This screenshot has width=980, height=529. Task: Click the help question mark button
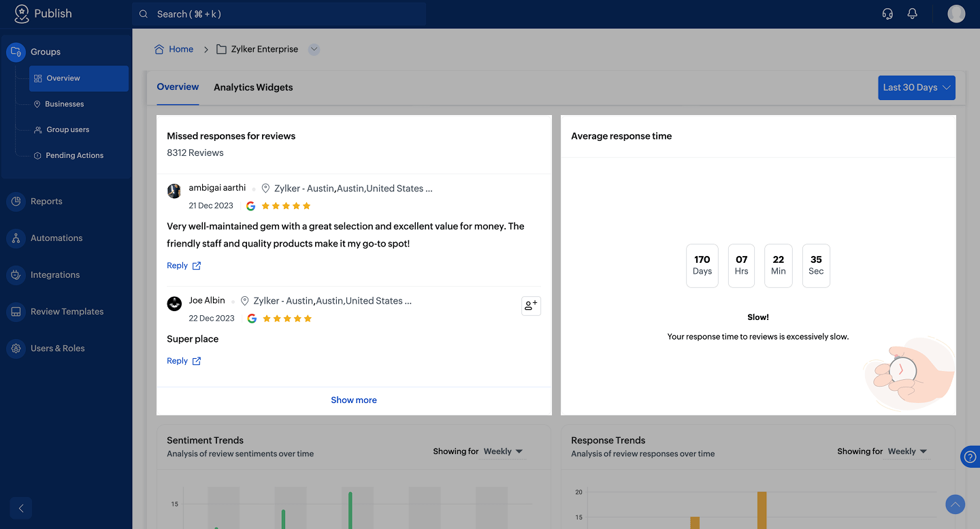pyautogui.click(x=970, y=457)
